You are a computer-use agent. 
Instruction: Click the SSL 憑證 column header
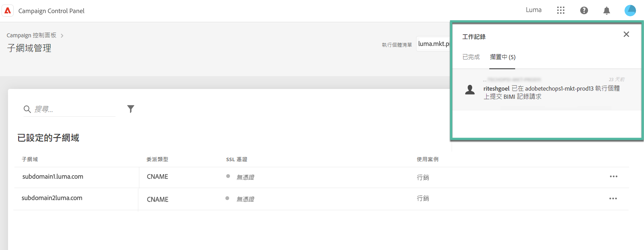point(237,159)
